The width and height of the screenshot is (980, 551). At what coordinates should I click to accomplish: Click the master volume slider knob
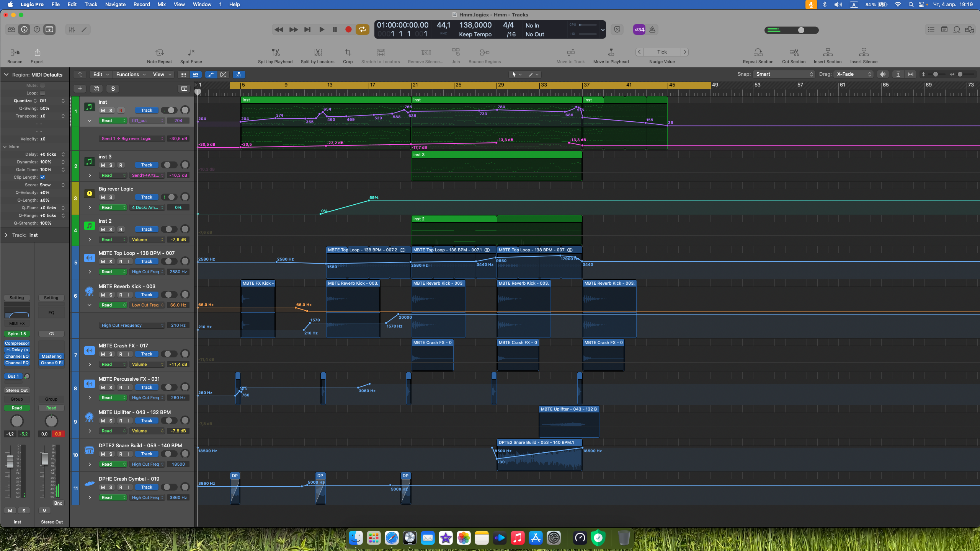click(801, 30)
